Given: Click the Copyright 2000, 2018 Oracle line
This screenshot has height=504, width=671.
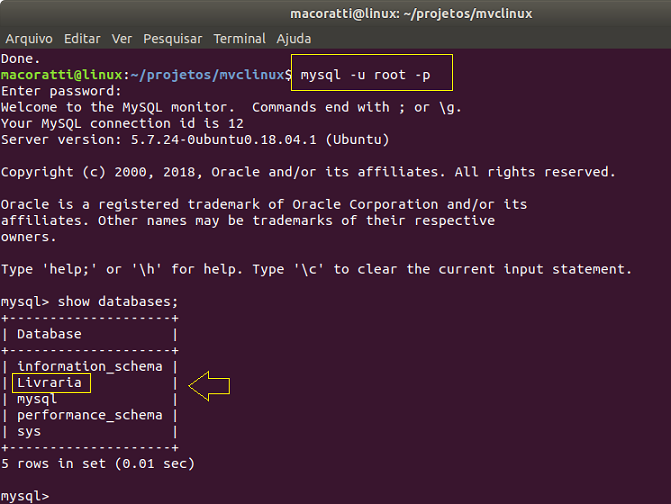Looking at the screenshot, I should pyautogui.click(x=308, y=172).
